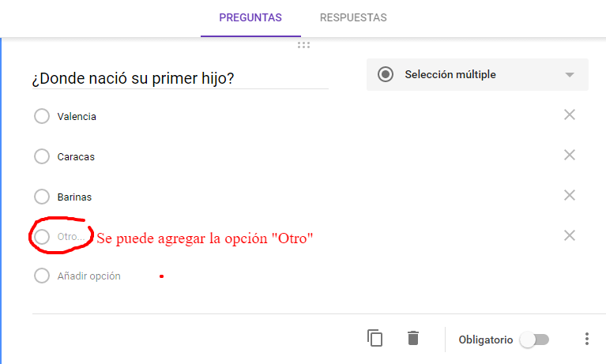Screen dimensions: 606x364
Task: Toggle the Obligatorio switch
Action: click(x=534, y=340)
